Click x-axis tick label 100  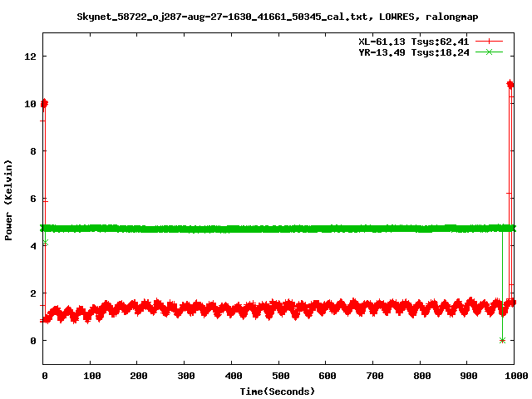coord(92,376)
